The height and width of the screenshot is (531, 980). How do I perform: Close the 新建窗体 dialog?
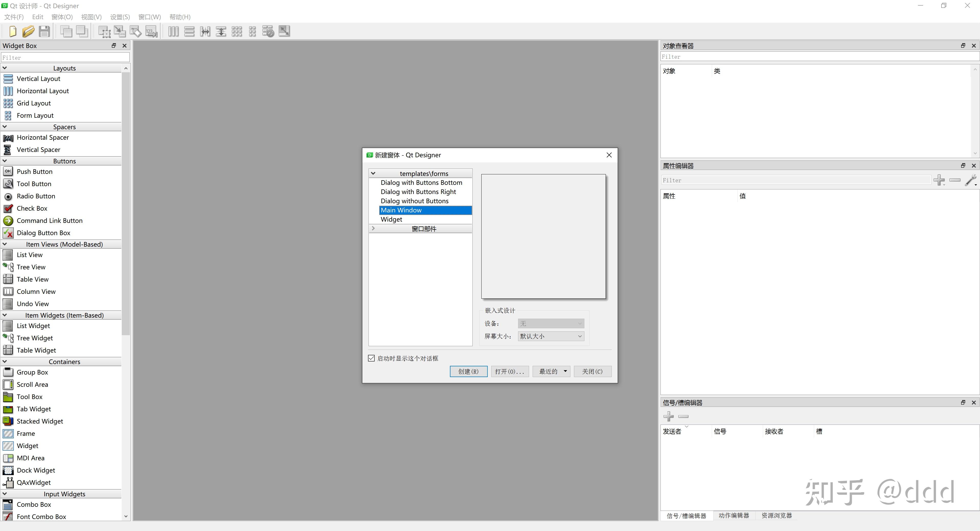pyautogui.click(x=609, y=155)
